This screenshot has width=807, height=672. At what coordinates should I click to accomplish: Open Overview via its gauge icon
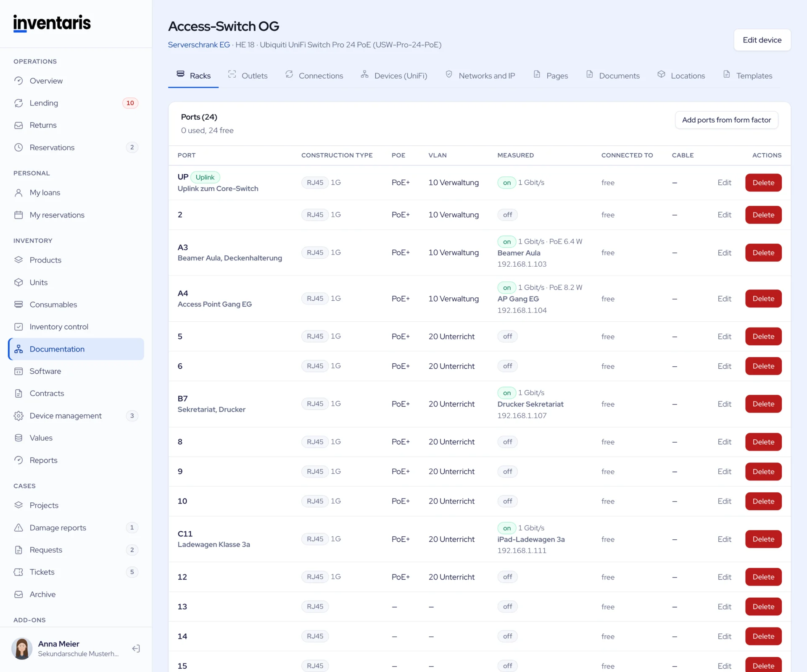coord(18,81)
